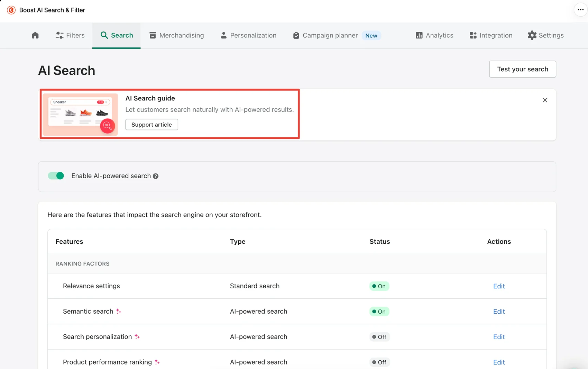Toggle the Enable AI-powered search switch
This screenshot has width=588, height=369.
click(x=56, y=176)
